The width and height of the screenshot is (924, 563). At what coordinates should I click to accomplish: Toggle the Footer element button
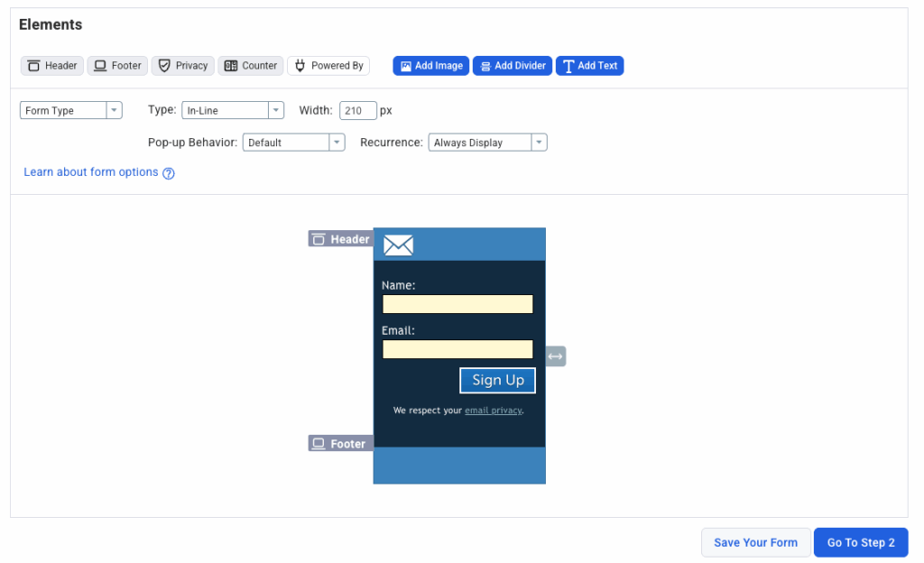tap(117, 66)
